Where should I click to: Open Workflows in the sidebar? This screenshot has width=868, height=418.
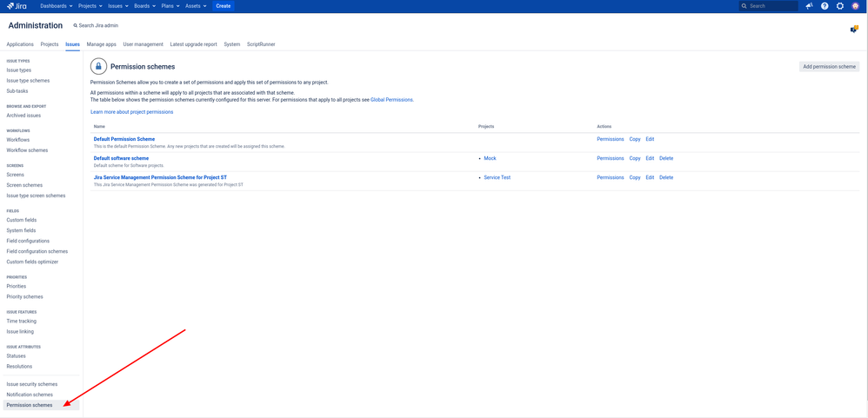click(x=17, y=140)
